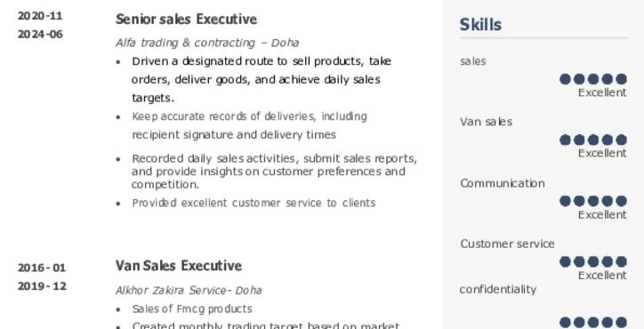Click the 2019-12 end date
This screenshot has height=329, width=644.
tap(42, 285)
